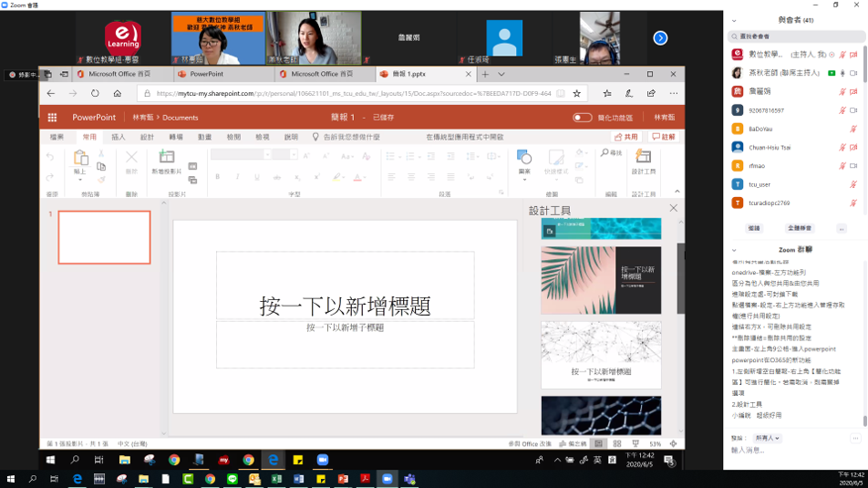Select the palm leaf design thumbnail
This screenshot has width=868, height=488.
click(601, 280)
